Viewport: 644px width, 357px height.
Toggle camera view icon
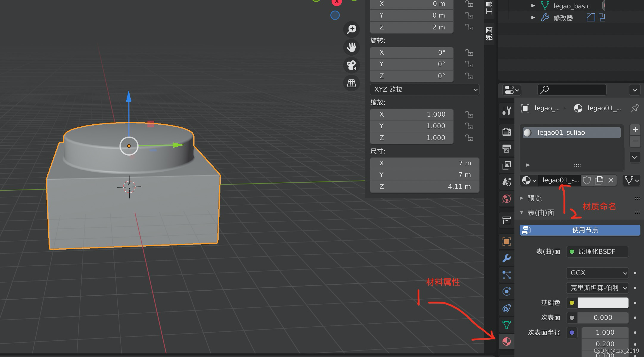click(x=351, y=65)
